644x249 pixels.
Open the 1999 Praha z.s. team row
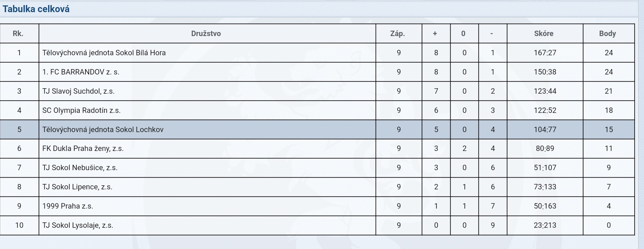(317, 206)
